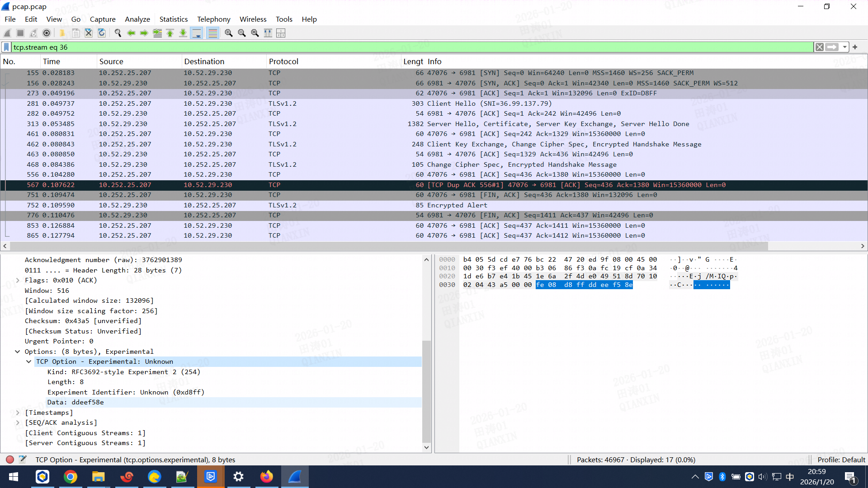Viewport: 868px width, 488px height.
Task: Open filter history dropdown arrow
Action: click(x=844, y=47)
